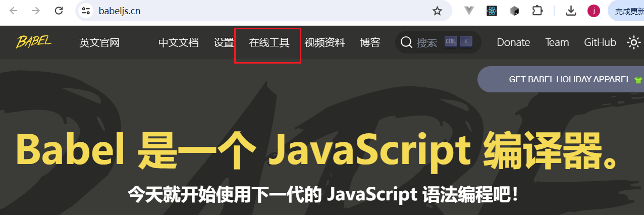This screenshot has height=215, width=644.
Task: Open the Vue devtools extension icon
Action: coord(469,11)
